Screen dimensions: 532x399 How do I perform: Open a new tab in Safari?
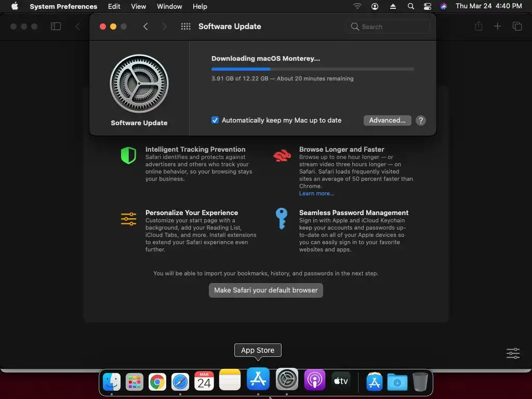pos(497,26)
